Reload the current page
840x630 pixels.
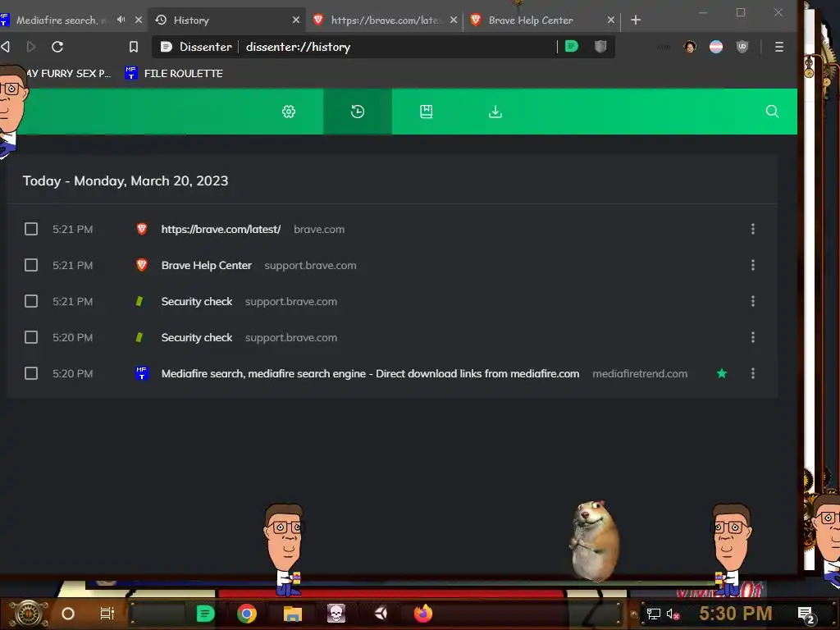coord(57,47)
